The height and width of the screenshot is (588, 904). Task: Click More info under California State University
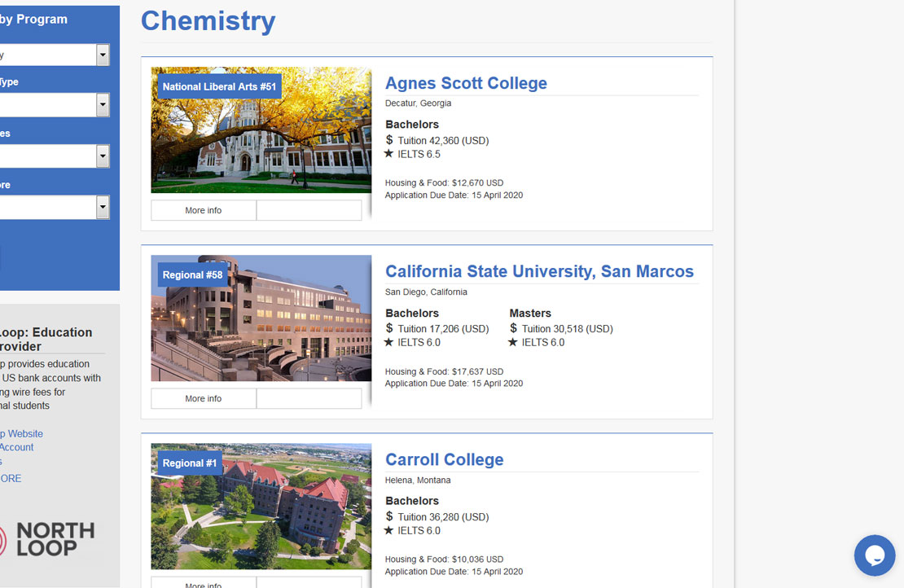(204, 398)
